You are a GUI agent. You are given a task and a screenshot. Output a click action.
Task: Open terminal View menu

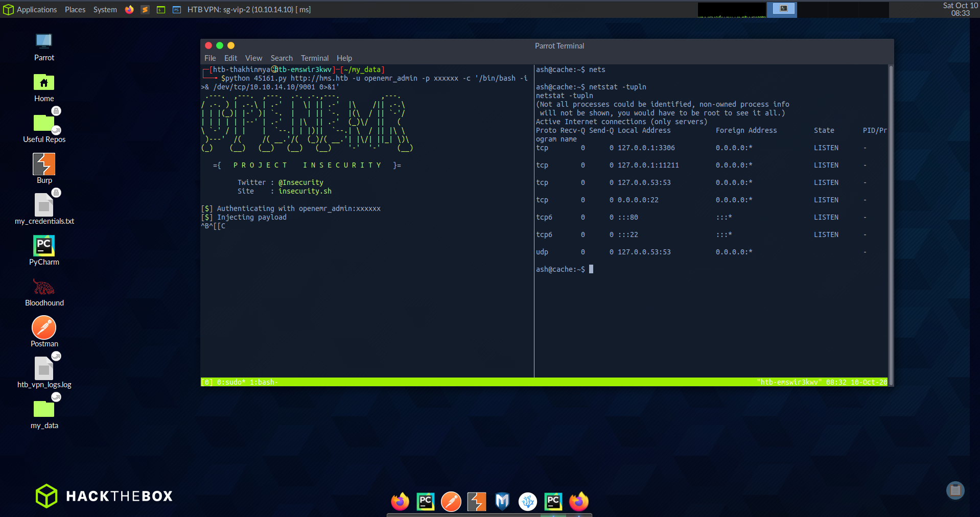coord(253,58)
